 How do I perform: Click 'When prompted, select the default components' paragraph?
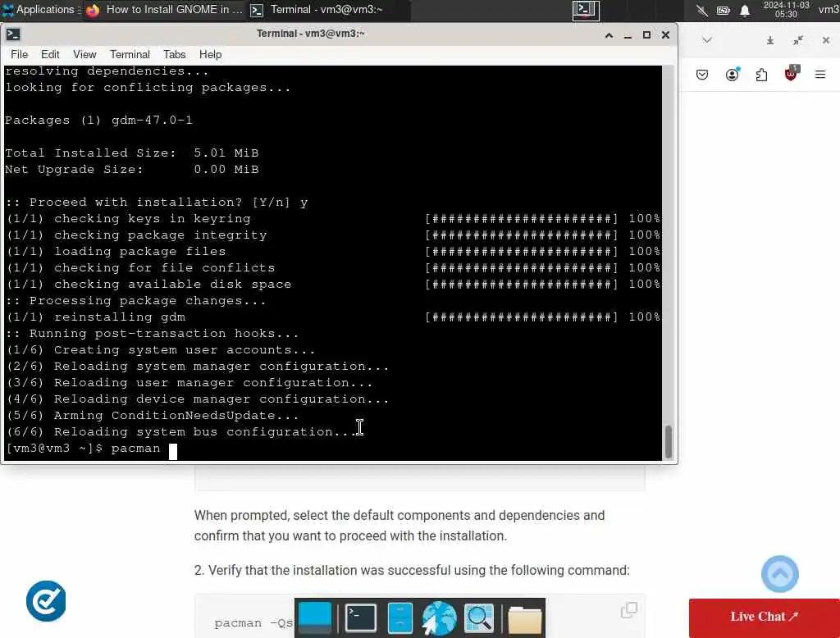[x=399, y=526]
